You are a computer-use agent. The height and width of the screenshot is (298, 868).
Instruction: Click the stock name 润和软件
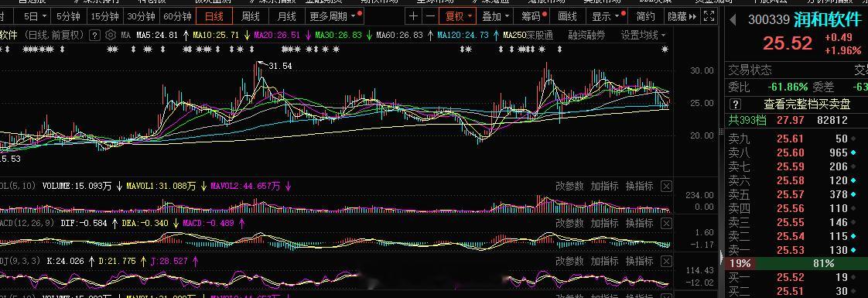coord(828,20)
